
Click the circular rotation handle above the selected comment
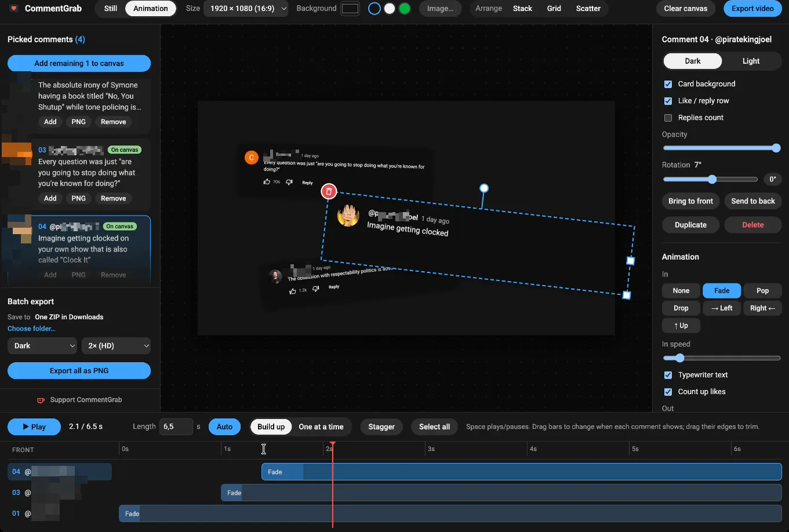[484, 188]
